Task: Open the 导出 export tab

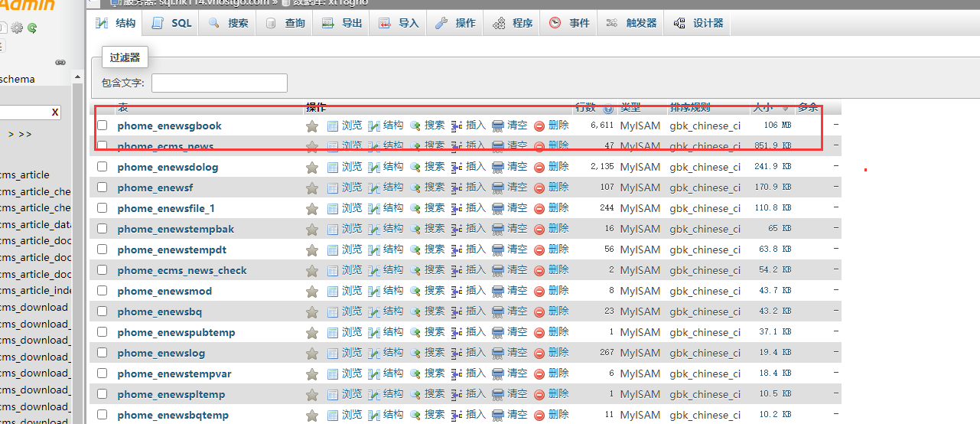Action: [343, 23]
